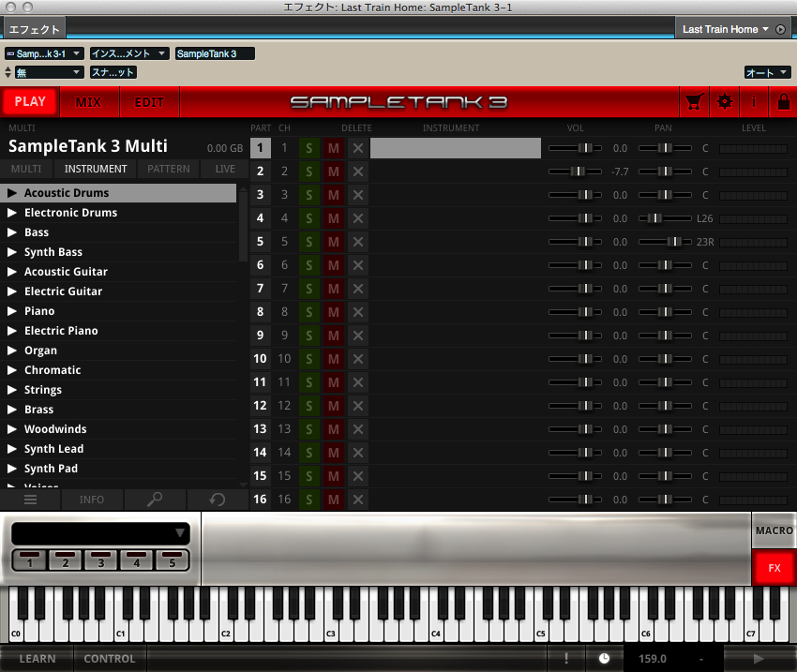Open the PATTERN browser tab
Image resolution: width=797 pixels, height=672 pixels.
[x=168, y=169]
